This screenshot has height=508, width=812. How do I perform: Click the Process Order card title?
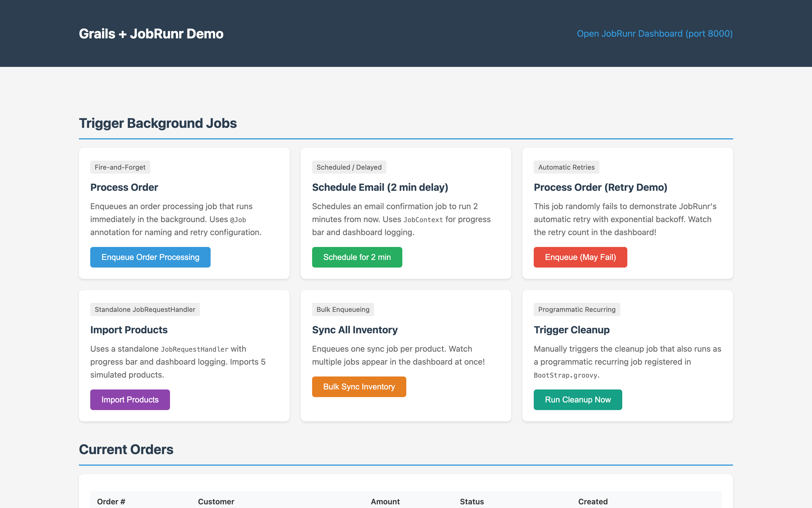pos(124,187)
